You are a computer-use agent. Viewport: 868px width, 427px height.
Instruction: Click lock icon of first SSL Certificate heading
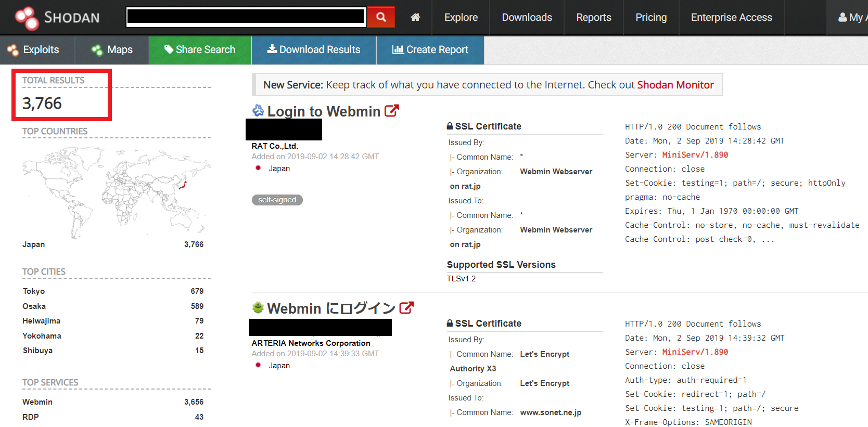(450, 126)
